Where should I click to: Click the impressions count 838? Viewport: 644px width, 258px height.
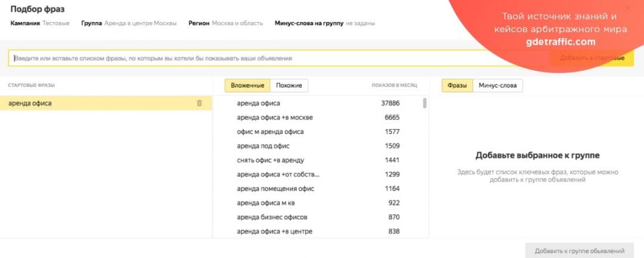pos(394,231)
